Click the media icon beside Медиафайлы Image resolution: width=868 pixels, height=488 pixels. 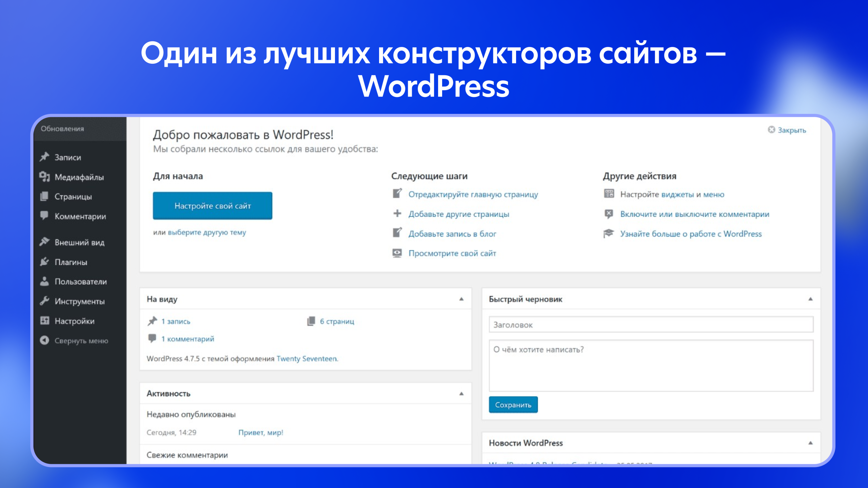[44, 177]
